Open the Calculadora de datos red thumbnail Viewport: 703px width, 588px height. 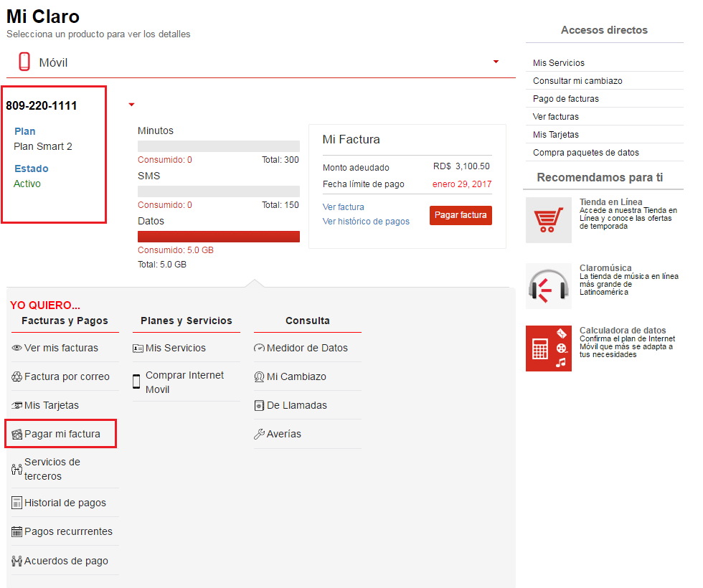[548, 348]
